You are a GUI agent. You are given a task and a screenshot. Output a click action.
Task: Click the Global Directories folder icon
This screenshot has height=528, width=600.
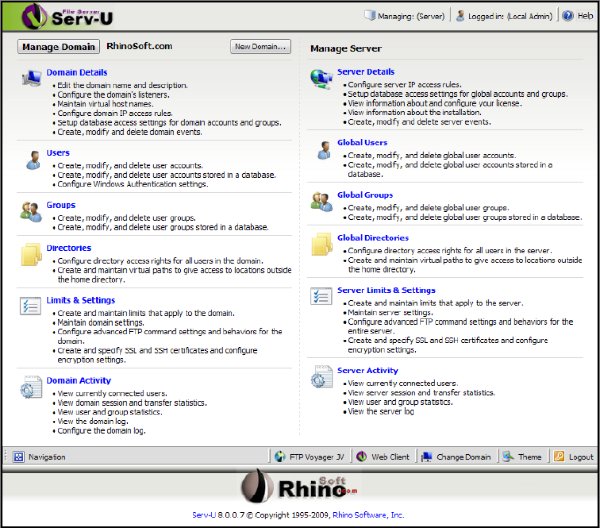pos(321,244)
